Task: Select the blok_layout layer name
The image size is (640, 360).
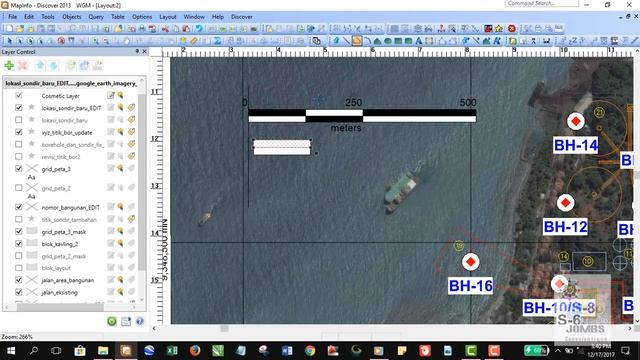Action: point(56,268)
